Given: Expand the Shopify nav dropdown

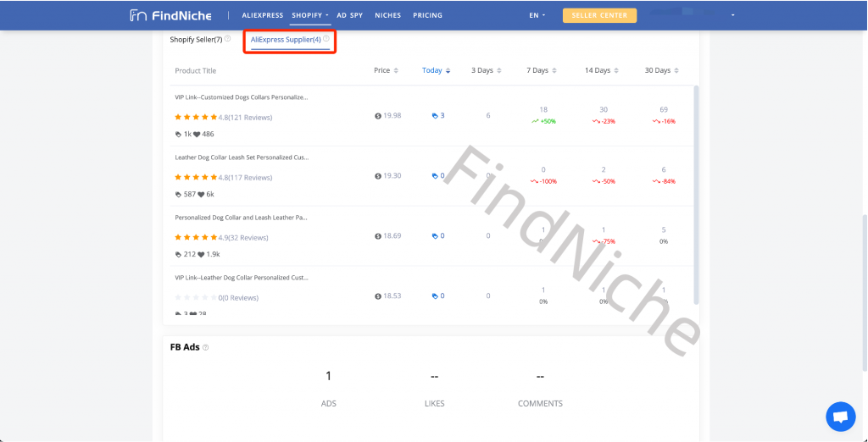Looking at the screenshot, I should [x=310, y=15].
